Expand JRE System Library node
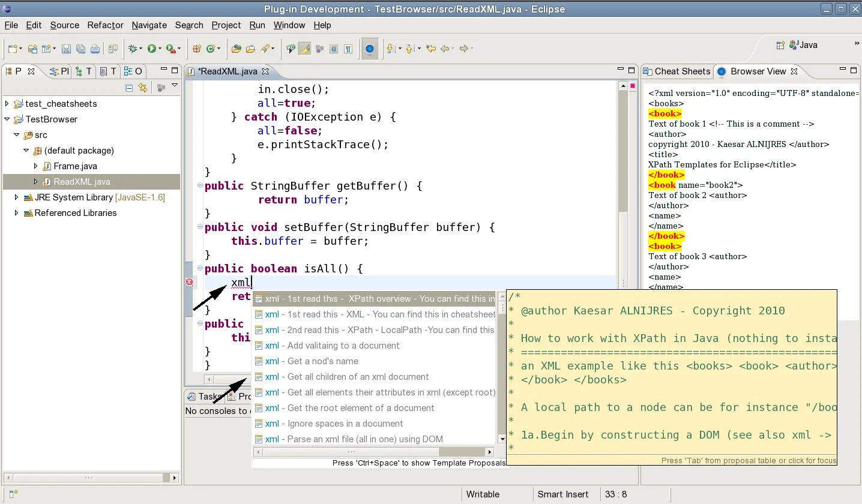This screenshot has width=862, height=504. [x=16, y=197]
